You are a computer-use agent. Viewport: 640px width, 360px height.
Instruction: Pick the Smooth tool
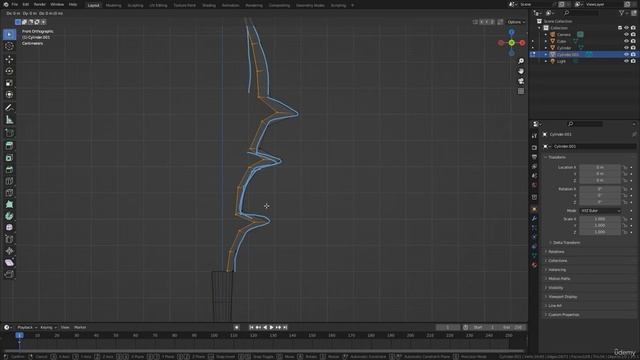[9, 227]
